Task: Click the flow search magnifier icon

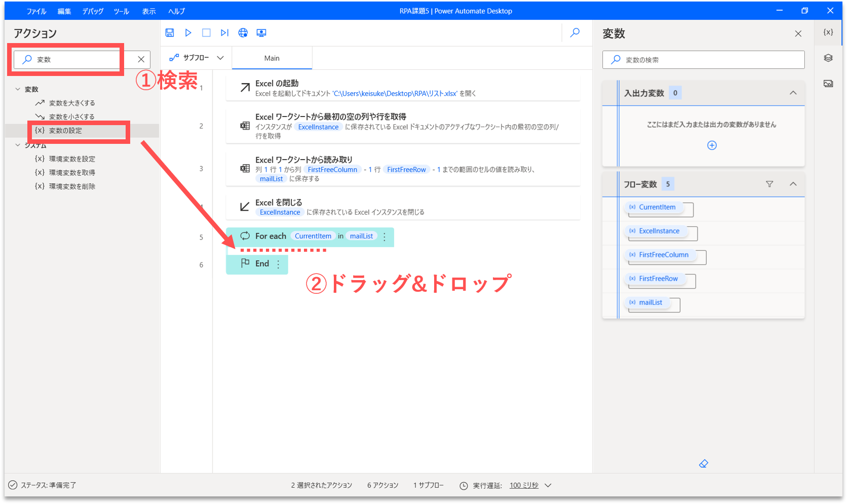Action: pyautogui.click(x=575, y=33)
